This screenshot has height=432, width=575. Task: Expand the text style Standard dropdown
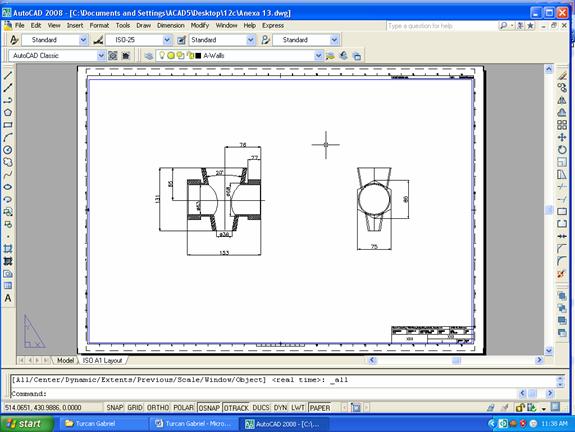point(83,40)
